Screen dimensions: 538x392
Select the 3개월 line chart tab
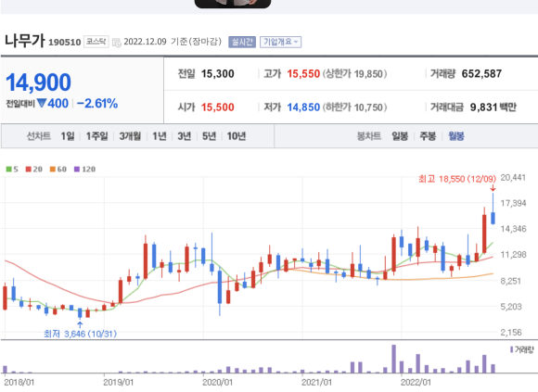point(130,136)
